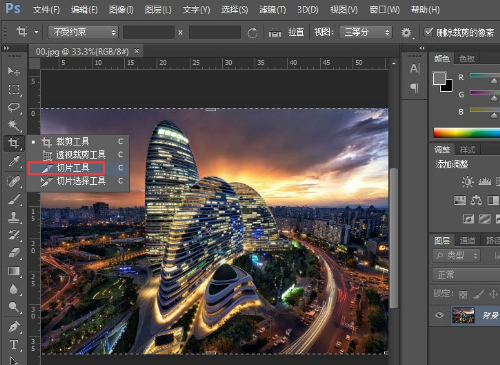Click the color spectrum ramp
This screenshot has height=365, width=500.
[x=466, y=133]
